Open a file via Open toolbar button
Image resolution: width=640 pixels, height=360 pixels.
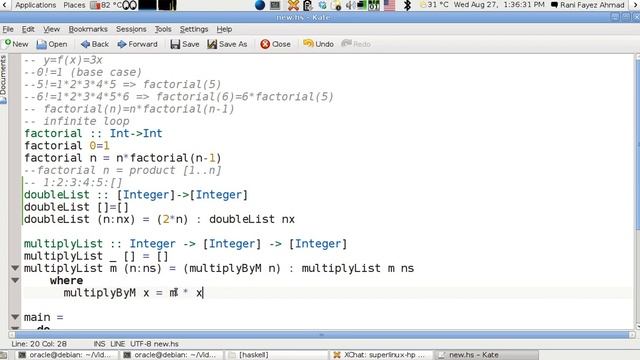click(52, 44)
